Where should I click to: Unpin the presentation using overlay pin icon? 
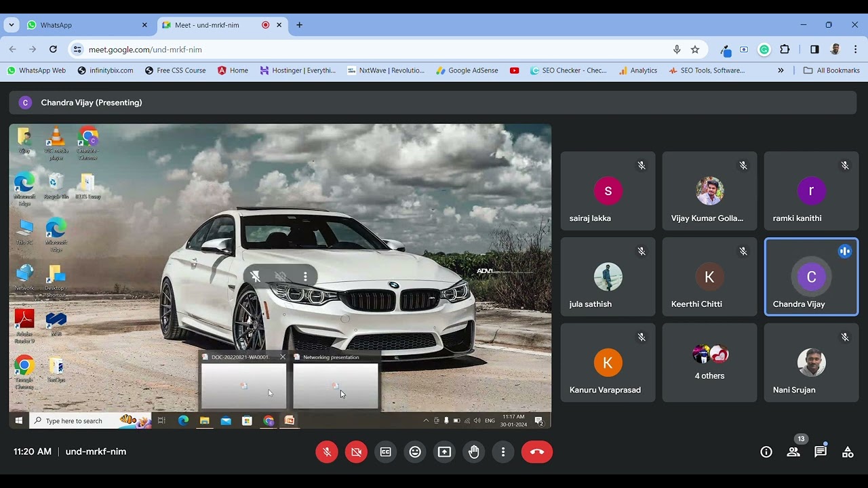pyautogui.click(x=256, y=277)
